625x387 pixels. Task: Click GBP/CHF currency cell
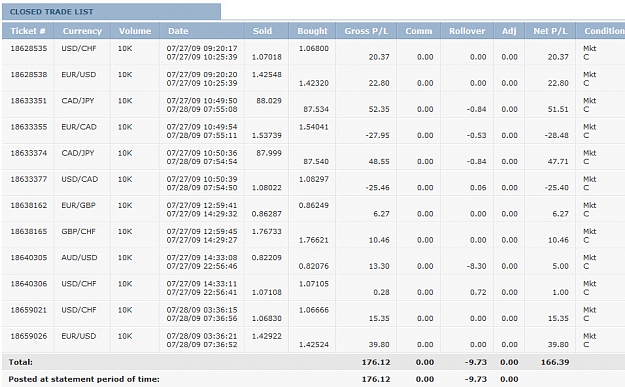coord(79,231)
